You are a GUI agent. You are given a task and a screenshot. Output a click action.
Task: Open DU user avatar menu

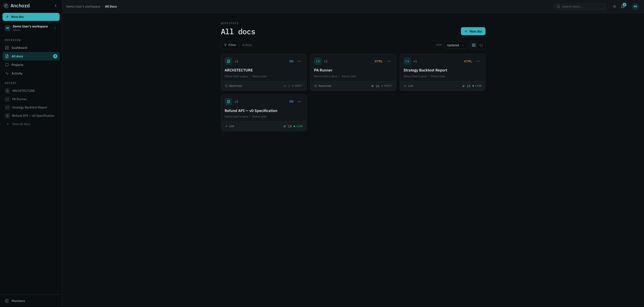(635, 7)
